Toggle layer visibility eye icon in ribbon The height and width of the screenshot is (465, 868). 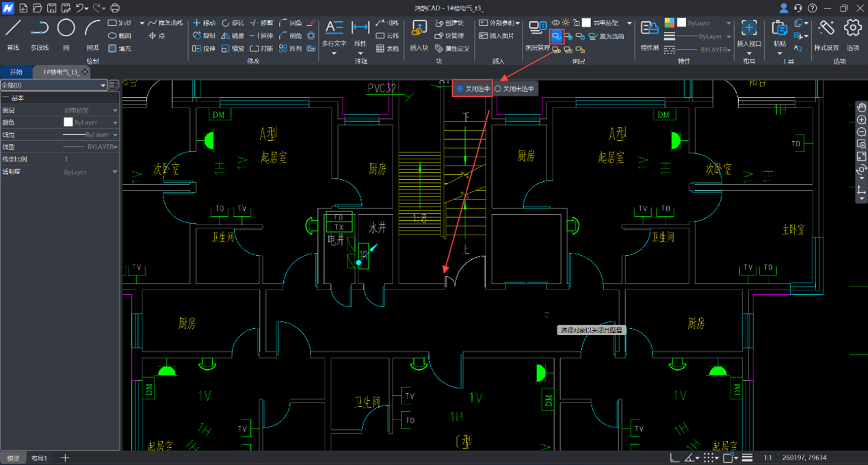pos(555,23)
